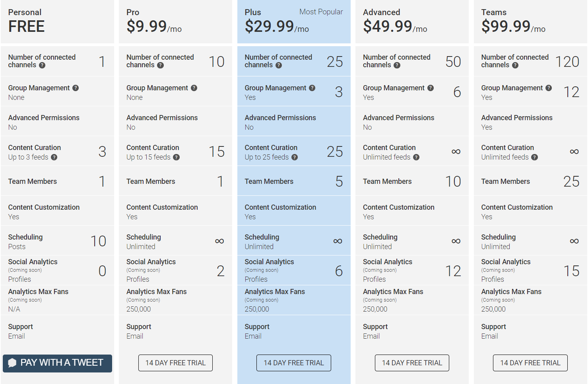Start the Plus plan 14 day free trial

pos(294,363)
